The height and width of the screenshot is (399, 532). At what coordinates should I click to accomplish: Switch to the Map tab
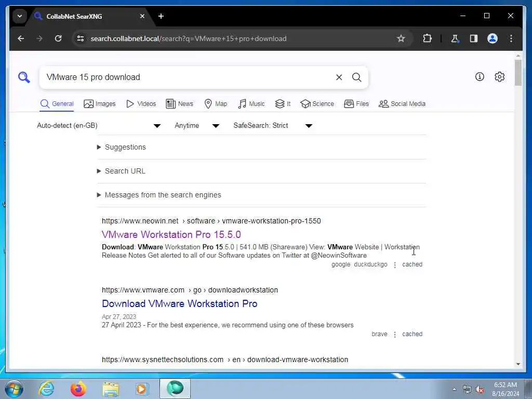click(x=216, y=104)
